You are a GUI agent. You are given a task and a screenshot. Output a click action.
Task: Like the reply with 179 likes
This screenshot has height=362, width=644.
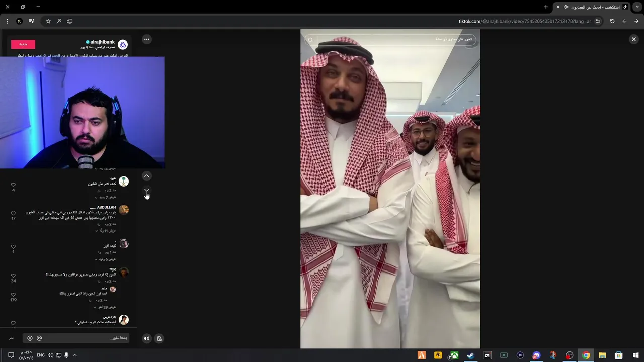pyautogui.click(x=13, y=295)
